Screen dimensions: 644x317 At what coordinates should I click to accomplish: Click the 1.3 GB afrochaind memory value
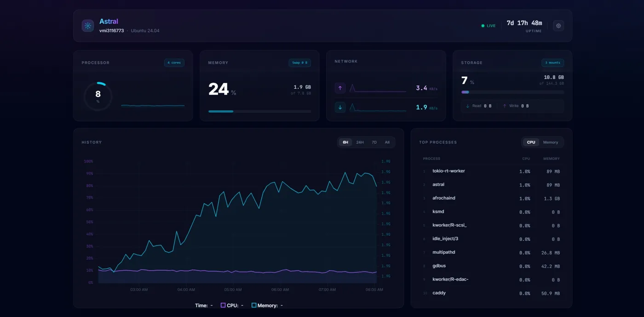point(552,198)
